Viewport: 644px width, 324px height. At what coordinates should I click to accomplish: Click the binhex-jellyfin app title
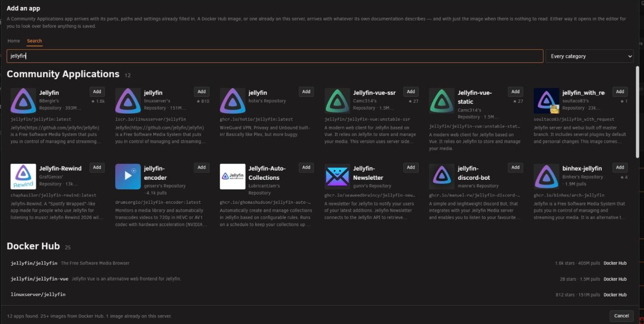582,169
